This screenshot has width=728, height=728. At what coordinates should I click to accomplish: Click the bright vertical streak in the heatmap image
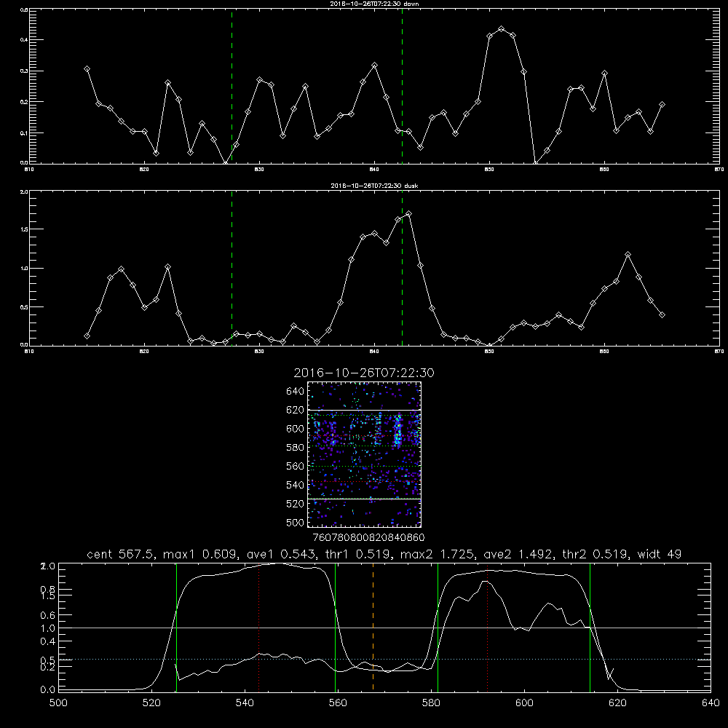397,431
